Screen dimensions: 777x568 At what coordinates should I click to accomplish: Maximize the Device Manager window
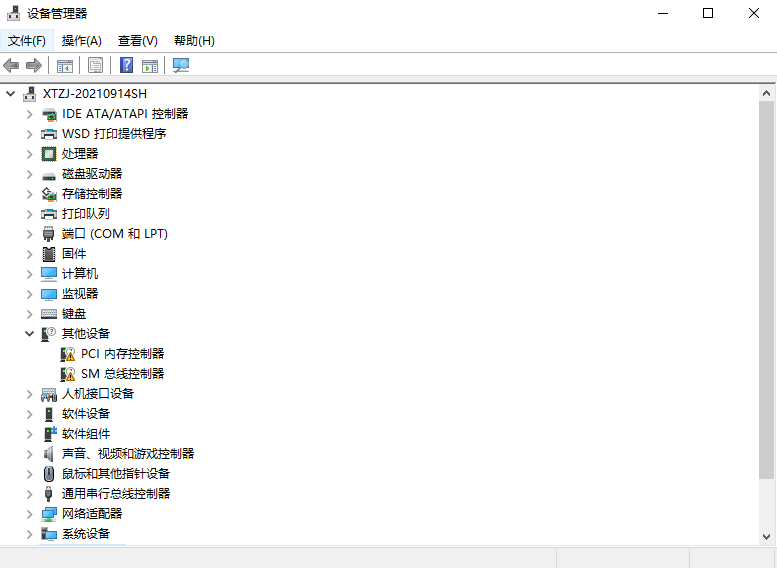[x=708, y=13]
